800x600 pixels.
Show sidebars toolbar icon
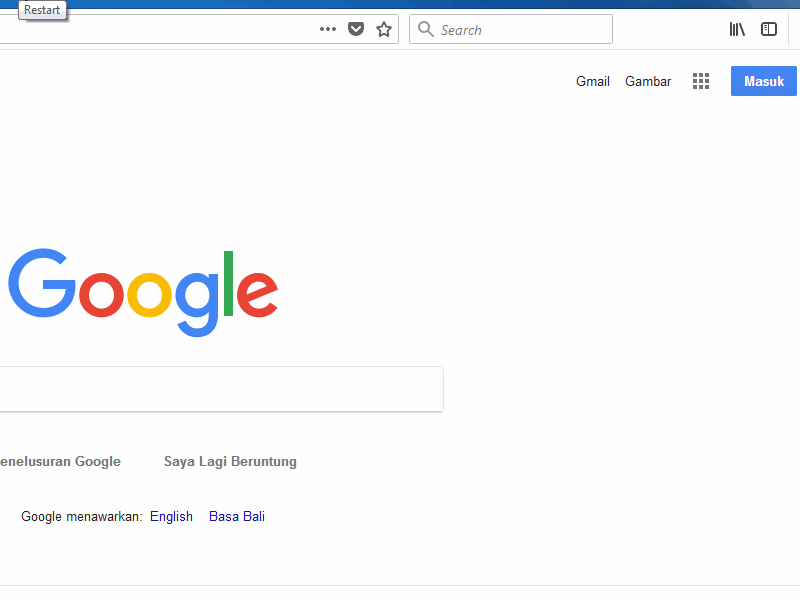[769, 29]
